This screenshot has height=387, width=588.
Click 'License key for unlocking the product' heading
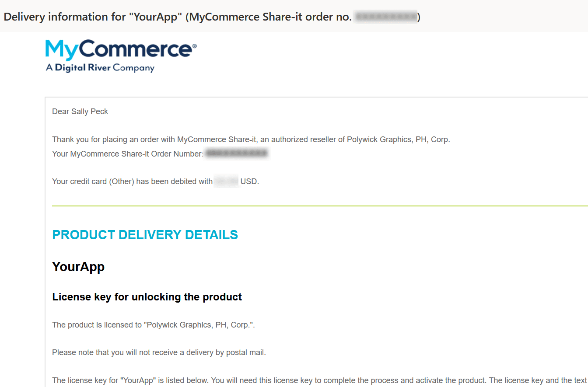147,297
